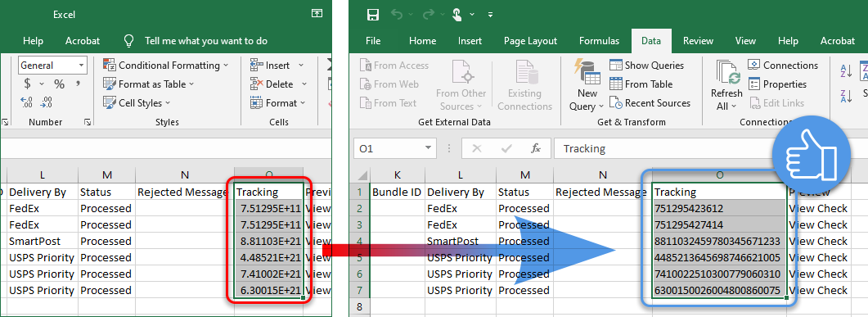Screen dimensions: 868x317
Task: Open Customize Quick Access Toolbar dropdown
Action: pyautogui.click(x=490, y=15)
